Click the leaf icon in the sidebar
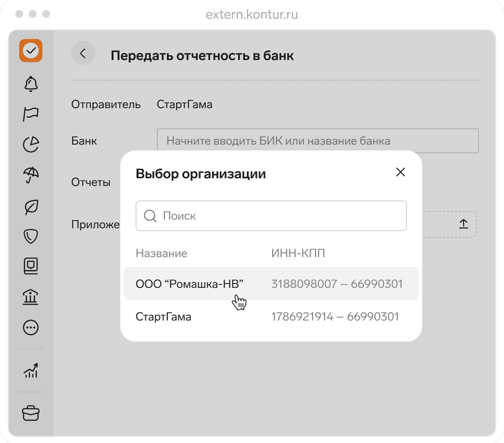The image size is (504, 443). point(30,206)
